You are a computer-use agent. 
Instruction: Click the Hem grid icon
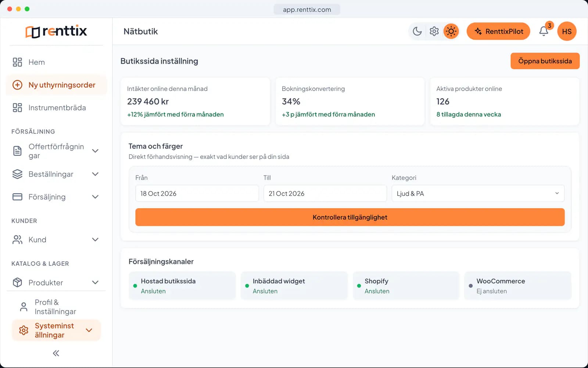coord(17,62)
